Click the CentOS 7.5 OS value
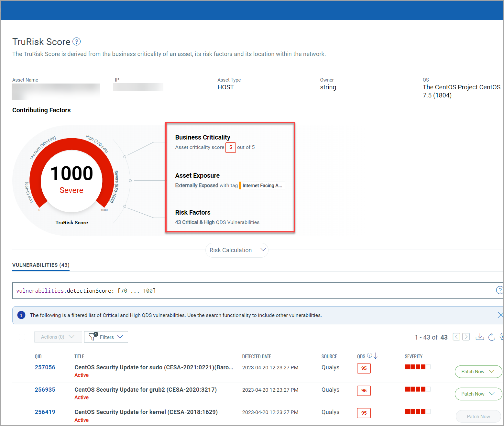 point(461,91)
